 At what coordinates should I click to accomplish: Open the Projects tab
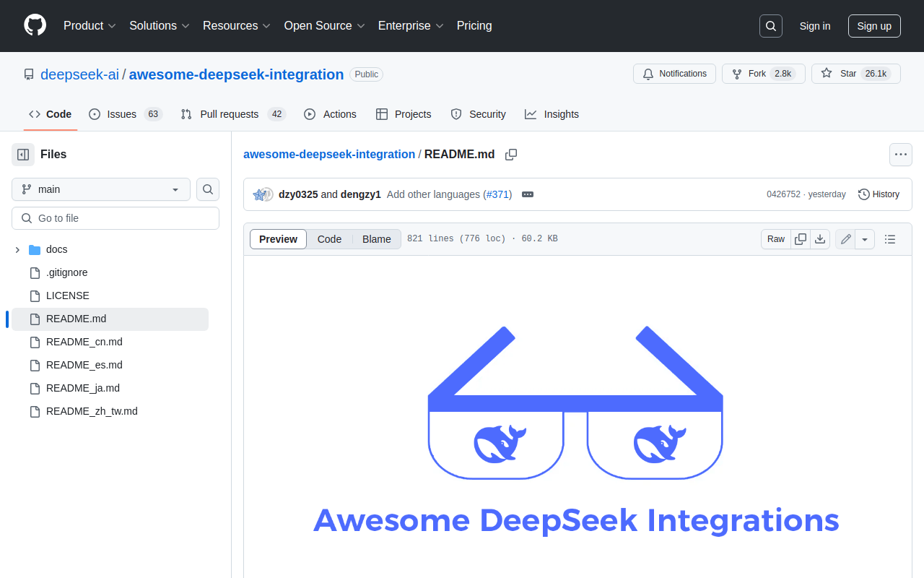coord(404,114)
